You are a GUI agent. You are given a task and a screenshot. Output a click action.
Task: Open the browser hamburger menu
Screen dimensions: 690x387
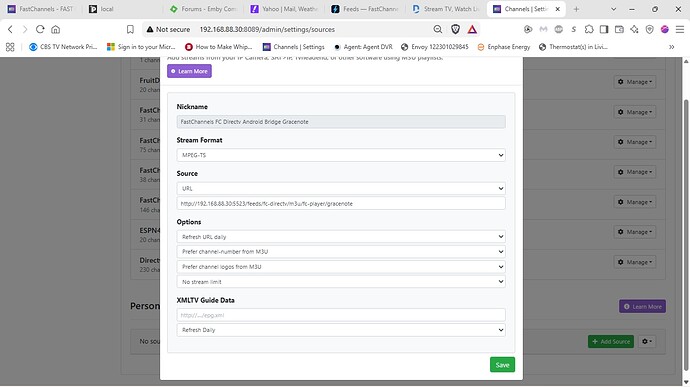click(x=680, y=29)
